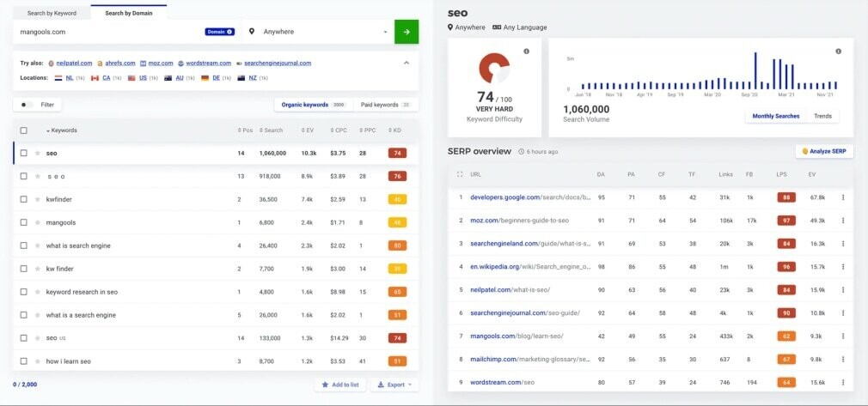Switch to Search by Keyword tab
The image size is (868, 406).
click(52, 13)
